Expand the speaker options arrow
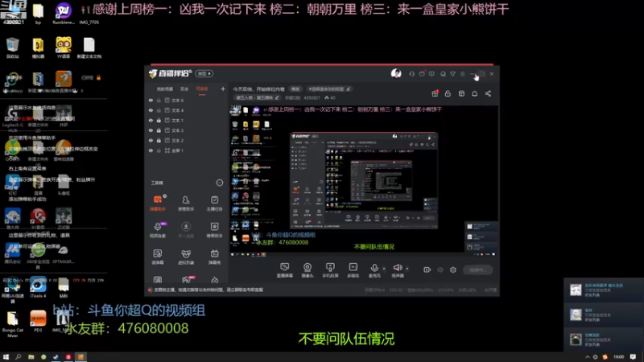 click(407, 269)
